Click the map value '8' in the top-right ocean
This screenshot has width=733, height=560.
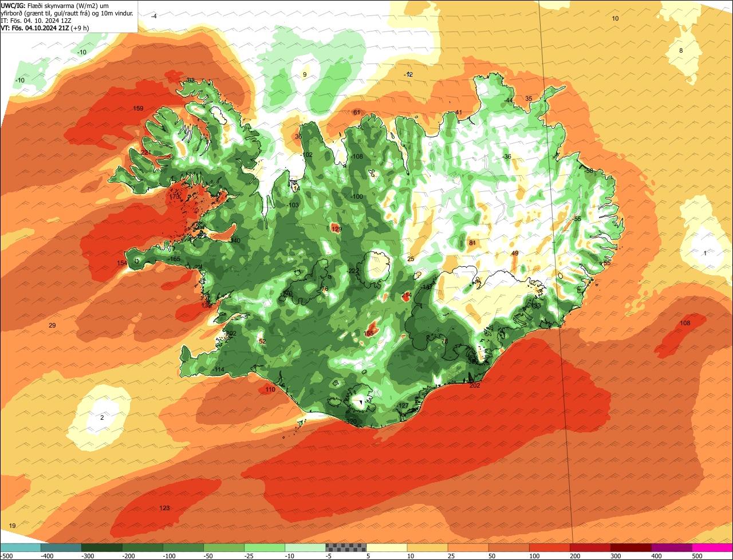pos(681,50)
